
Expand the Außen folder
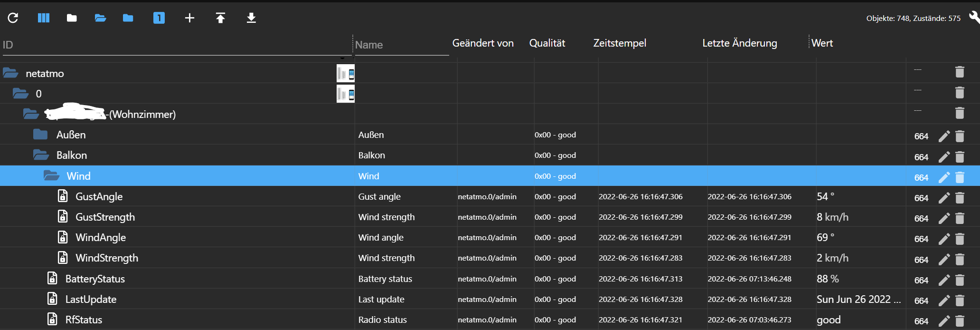pos(40,135)
